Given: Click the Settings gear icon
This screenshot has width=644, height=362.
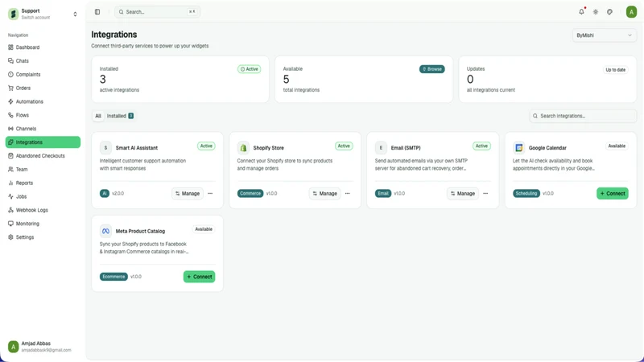Looking at the screenshot, I should tap(10, 237).
